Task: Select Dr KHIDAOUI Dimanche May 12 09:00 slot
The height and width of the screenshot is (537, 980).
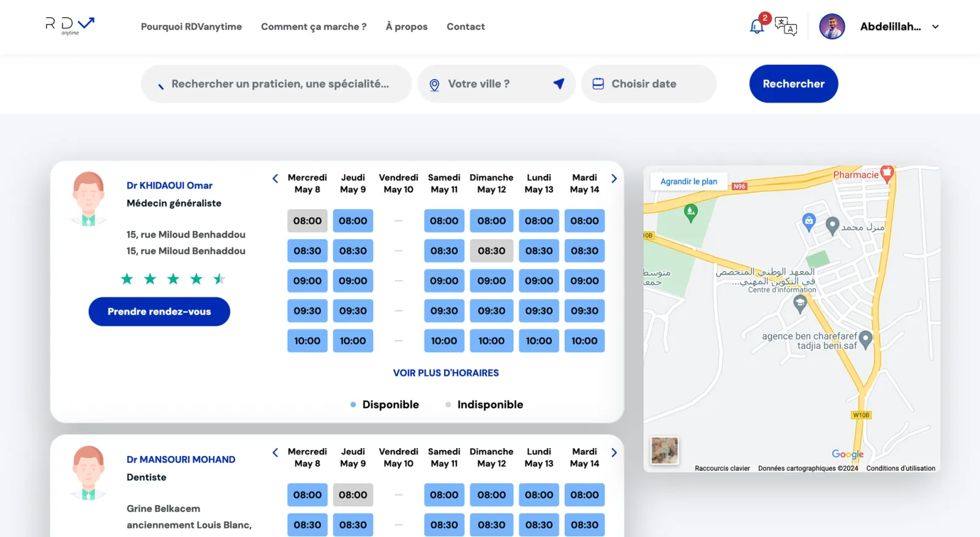Action: (x=492, y=281)
